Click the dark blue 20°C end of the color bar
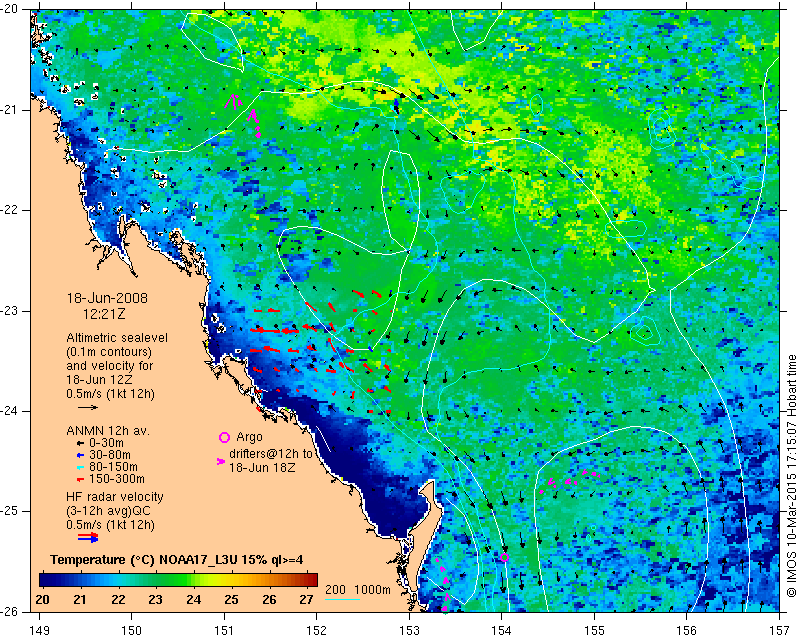 [45, 579]
